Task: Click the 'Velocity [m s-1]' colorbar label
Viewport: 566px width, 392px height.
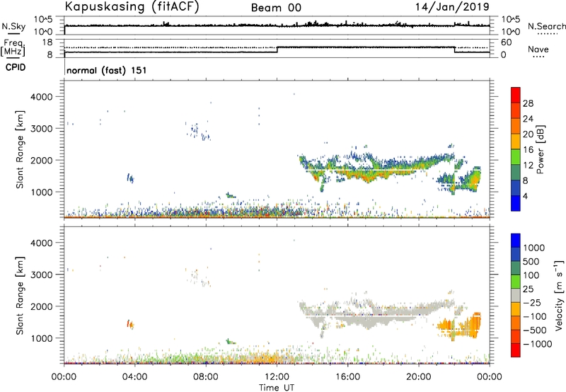Action: tap(559, 295)
